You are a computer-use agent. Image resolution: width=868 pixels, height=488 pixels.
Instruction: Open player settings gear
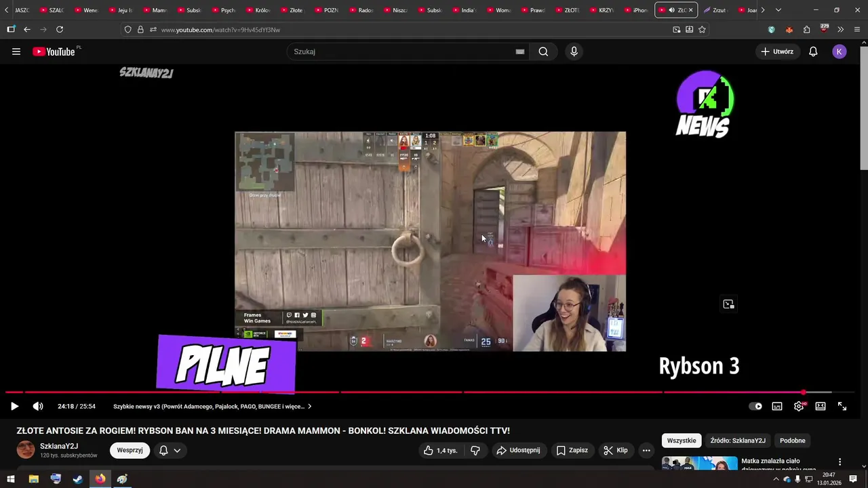799,407
